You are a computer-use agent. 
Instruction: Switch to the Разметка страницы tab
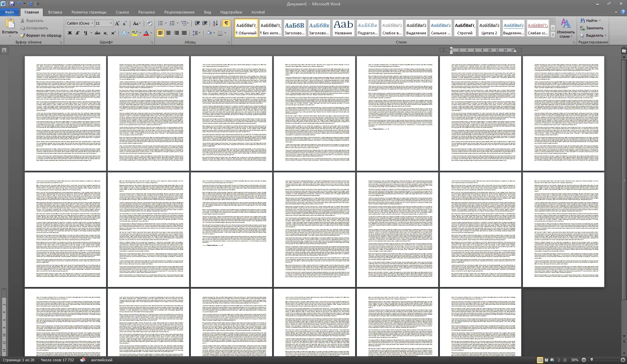pyautogui.click(x=89, y=12)
